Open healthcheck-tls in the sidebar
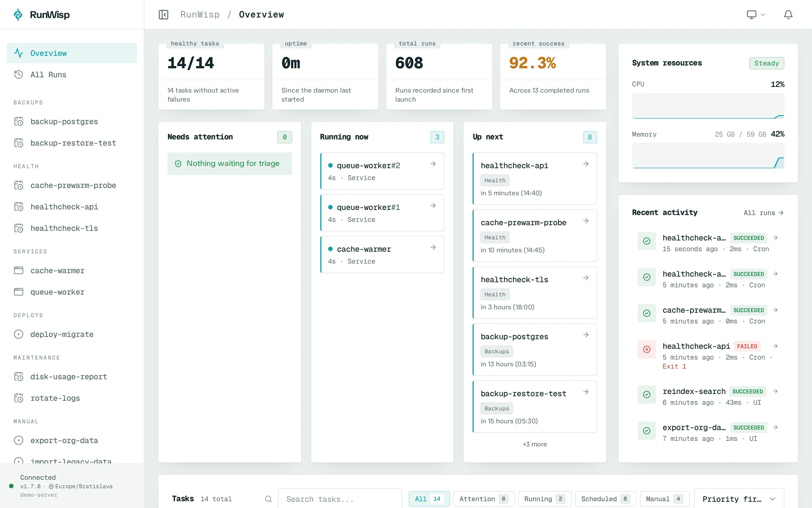The width and height of the screenshot is (812, 508). [72, 228]
